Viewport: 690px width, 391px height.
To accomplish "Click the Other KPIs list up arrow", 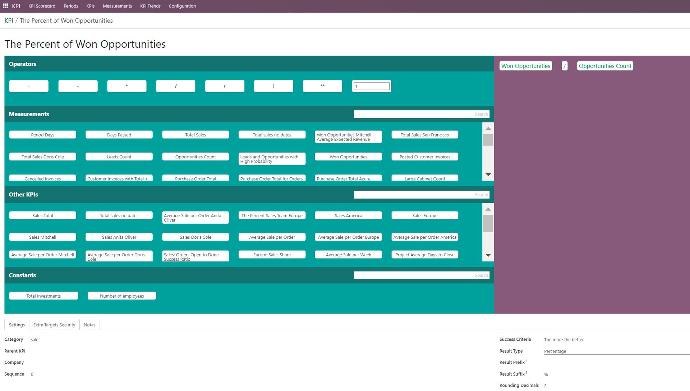I will click(488, 209).
